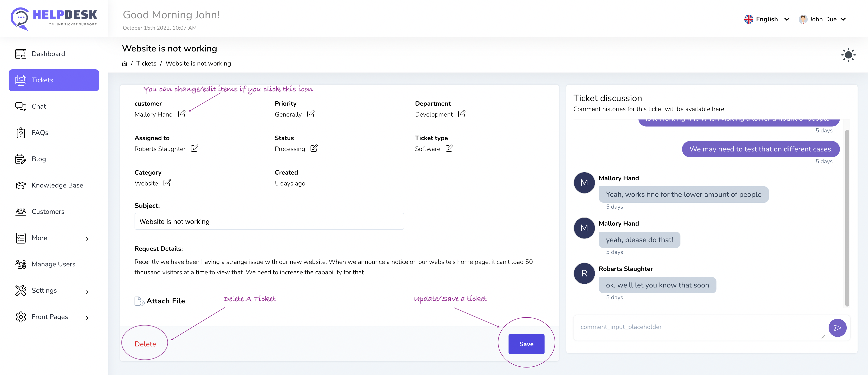This screenshot has height=375, width=868.
Task: Edit the Category Website value
Action: 167,183
